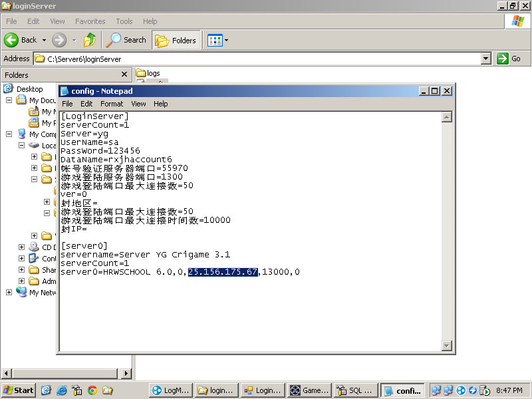Expand the My Network Places node
This screenshot has width=532, height=399.
point(9,292)
